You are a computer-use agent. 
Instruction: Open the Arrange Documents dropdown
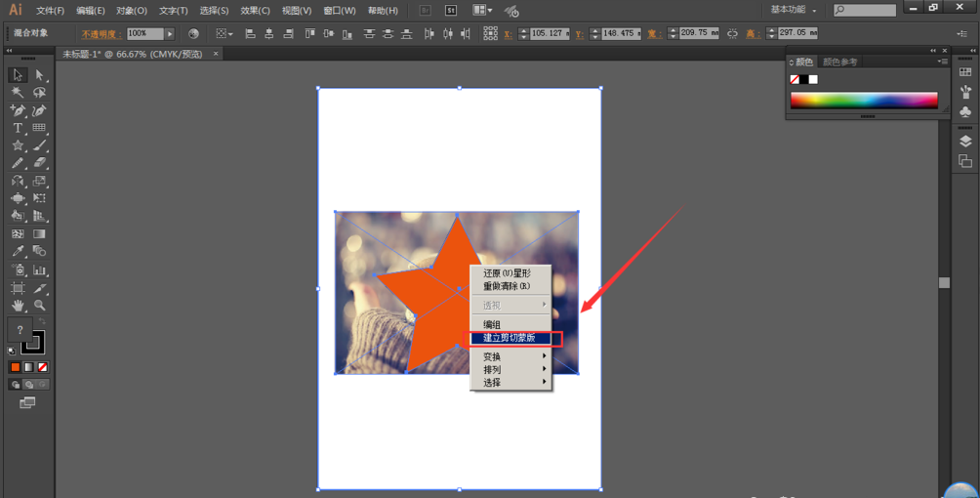(x=482, y=10)
